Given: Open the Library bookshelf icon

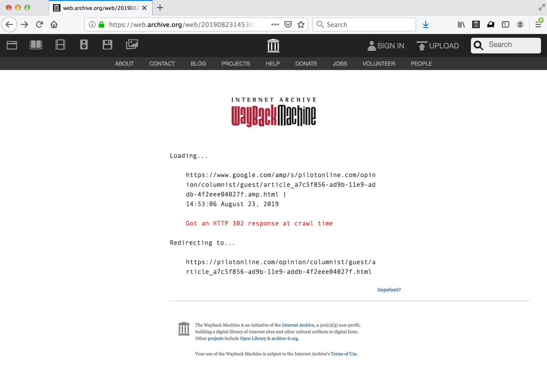Looking at the screenshot, I should click(461, 25).
